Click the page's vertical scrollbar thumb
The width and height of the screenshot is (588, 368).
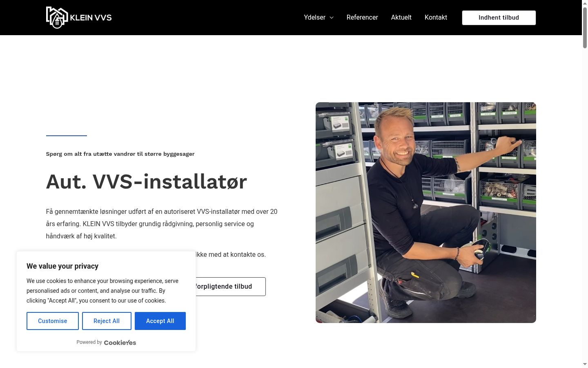[x=585, y=28]
